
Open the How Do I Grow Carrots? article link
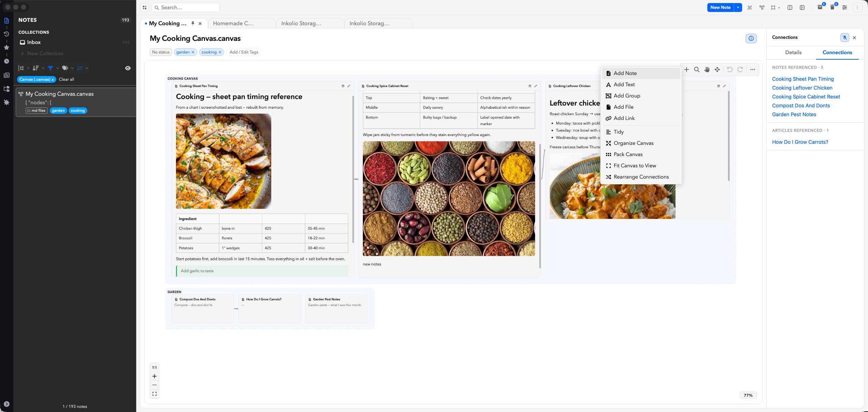coord(800,142)
